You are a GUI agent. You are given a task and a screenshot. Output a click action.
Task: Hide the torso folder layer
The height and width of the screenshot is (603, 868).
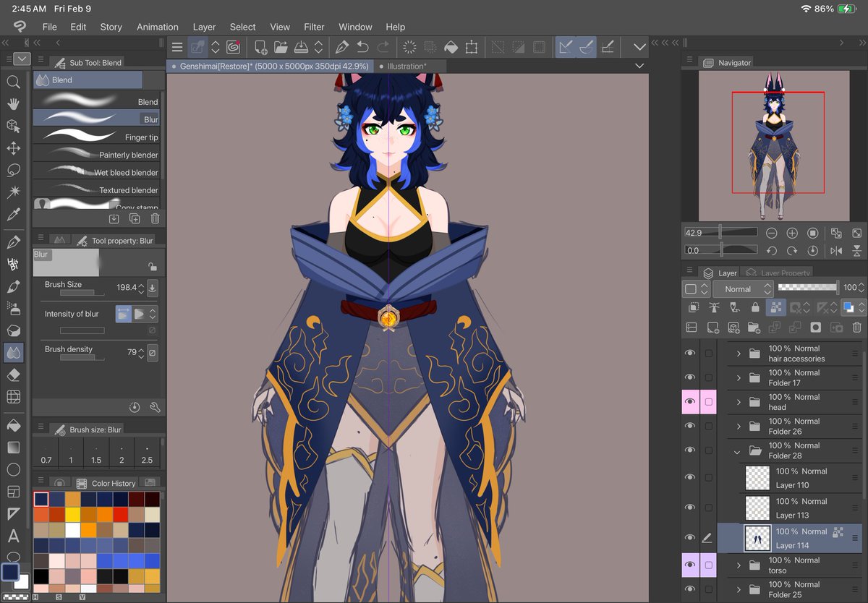coord(690,565)
